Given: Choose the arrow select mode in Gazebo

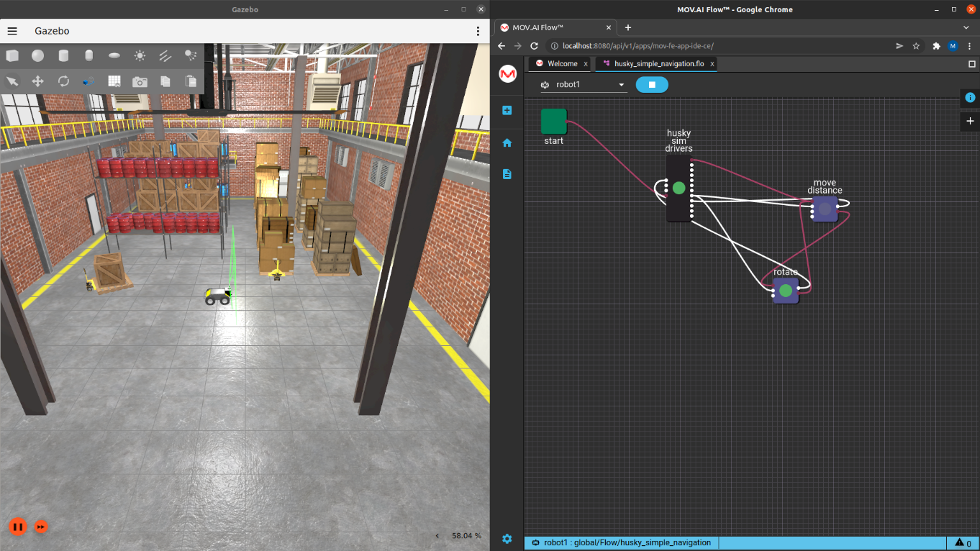Looking at the screenshot, I should (x=12, y=81).
